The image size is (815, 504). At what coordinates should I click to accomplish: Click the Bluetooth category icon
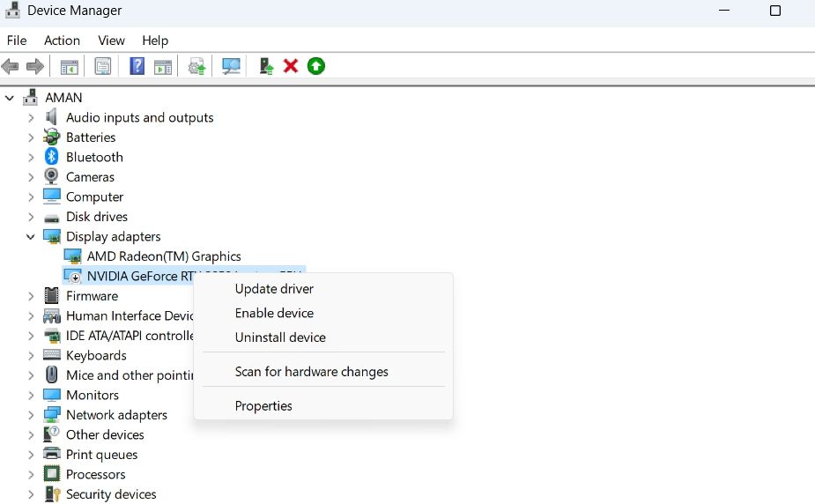coord(51,156)
